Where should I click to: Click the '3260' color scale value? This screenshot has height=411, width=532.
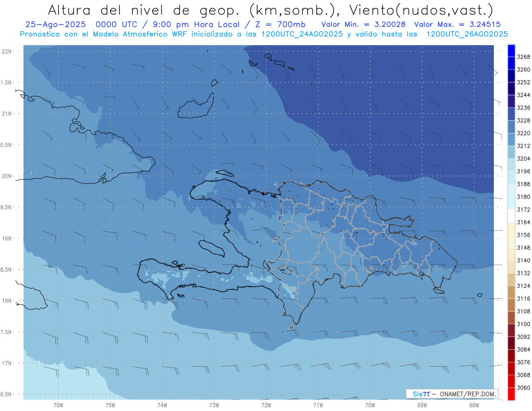524,70
